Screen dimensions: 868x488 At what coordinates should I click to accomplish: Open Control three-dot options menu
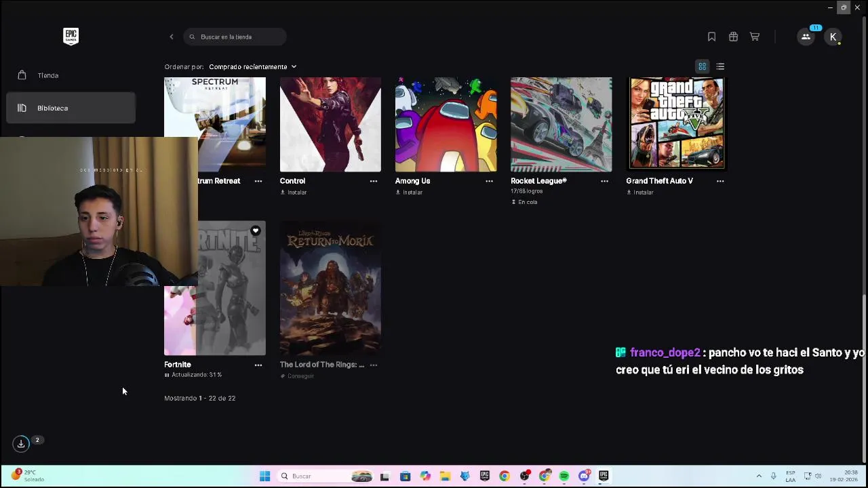coord(374,181)
